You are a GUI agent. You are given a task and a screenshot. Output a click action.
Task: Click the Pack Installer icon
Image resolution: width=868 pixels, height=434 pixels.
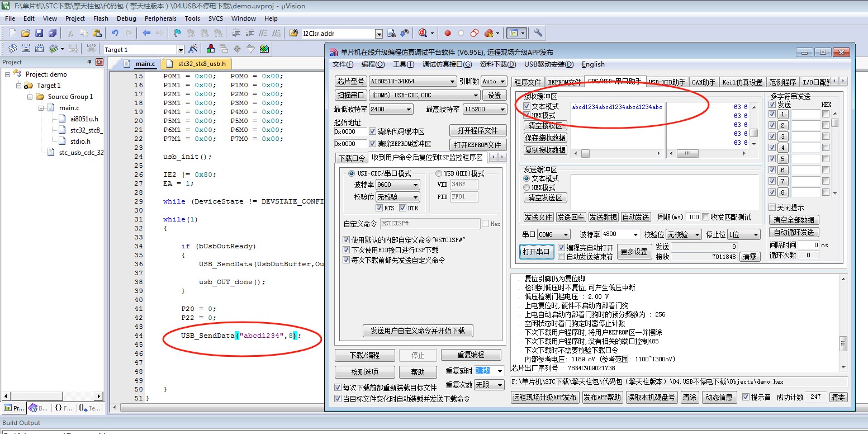264,49
